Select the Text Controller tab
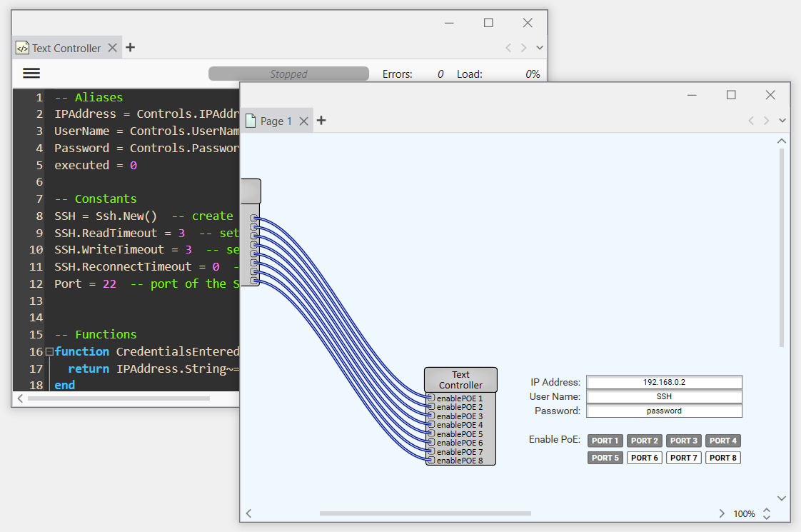 click(67, 48)
